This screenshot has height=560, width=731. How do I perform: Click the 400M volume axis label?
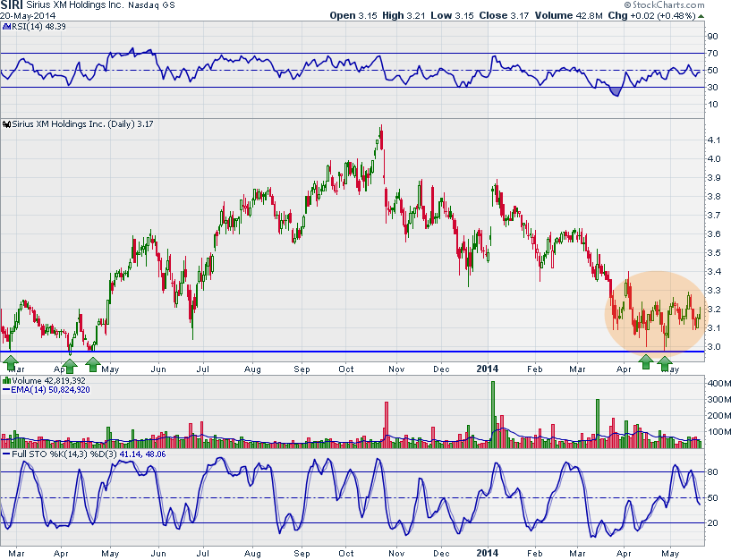[718, 384]
